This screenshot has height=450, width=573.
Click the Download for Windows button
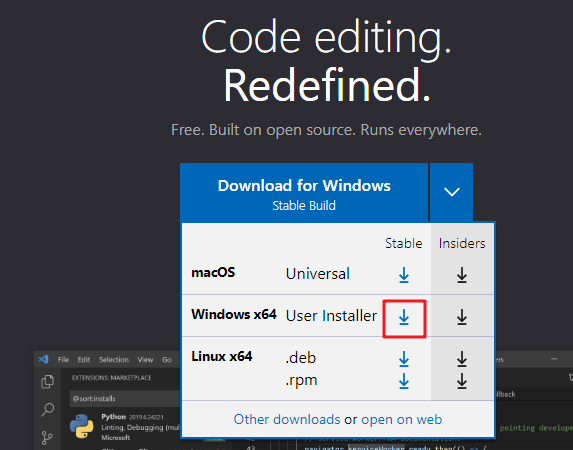coord(304,193)
